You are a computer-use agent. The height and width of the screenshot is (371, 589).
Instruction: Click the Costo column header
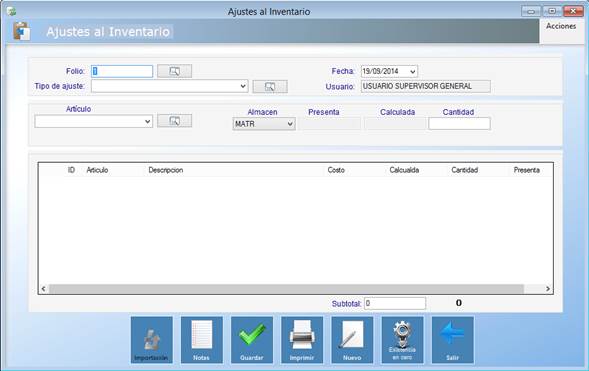(x=336, y=170)
